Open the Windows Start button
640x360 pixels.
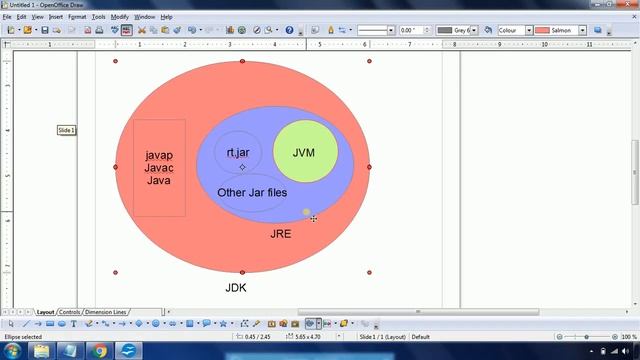point(12,351)
